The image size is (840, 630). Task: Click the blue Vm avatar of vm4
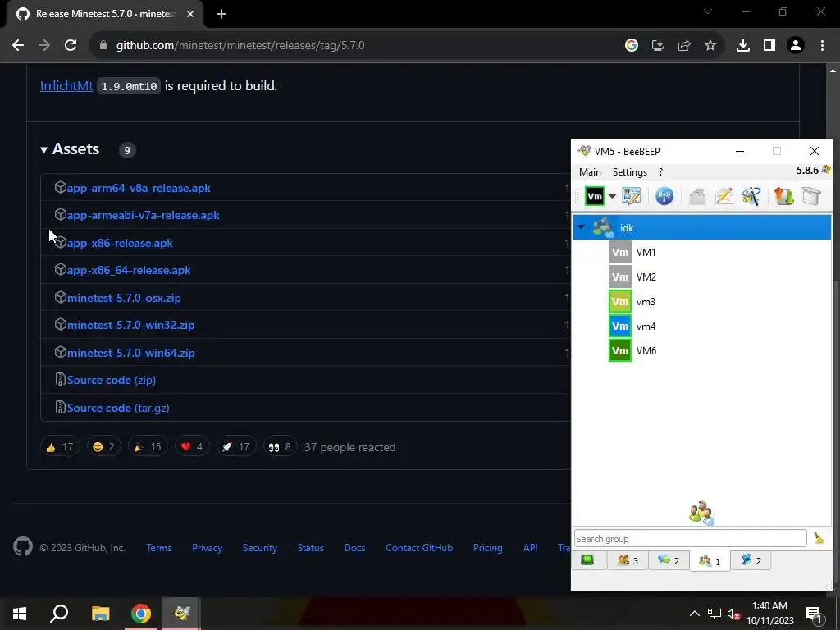pos(620,326)
